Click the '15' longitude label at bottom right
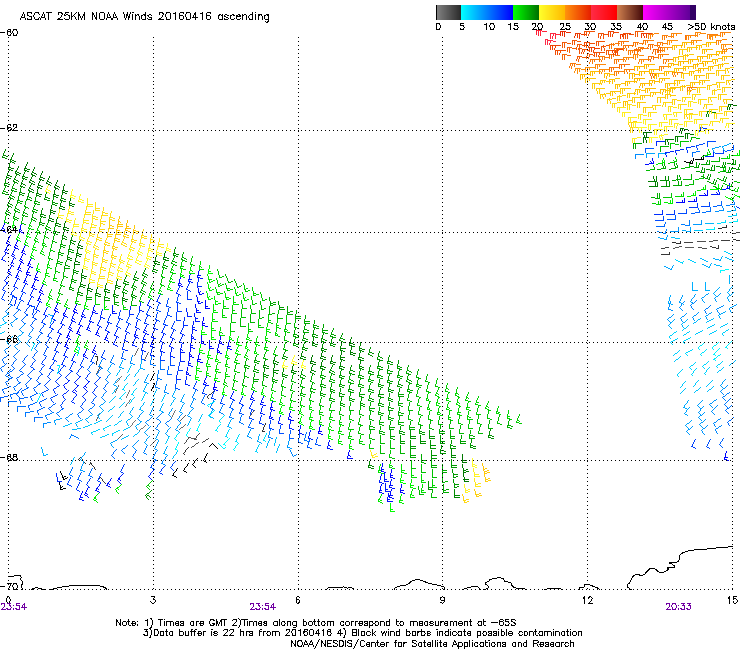Viewport: 740px width, 650px height. (732, 600)
